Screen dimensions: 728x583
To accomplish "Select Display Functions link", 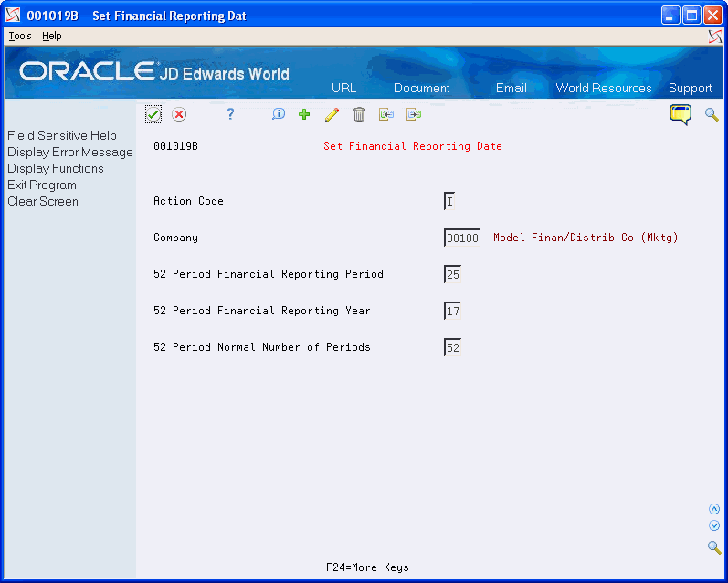I will pos(55,169).
